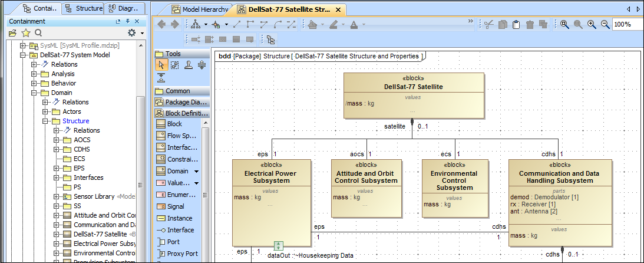644x263 pixels.
Task: Open the line color pen tool
Action: [333, 25]
